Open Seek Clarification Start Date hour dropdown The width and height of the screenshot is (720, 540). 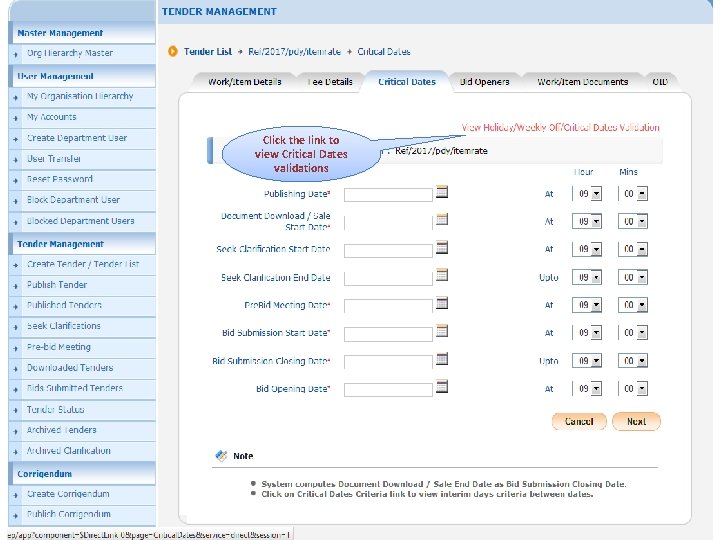596,249
